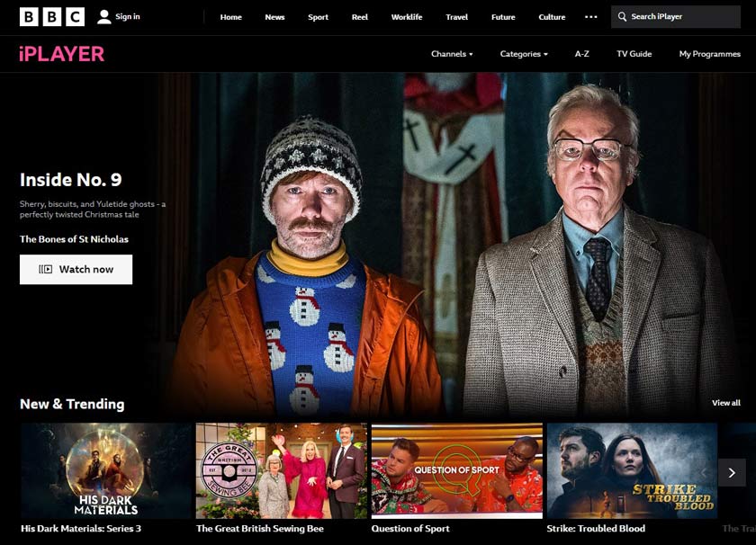Click in the Search iPlayer field

pos(682,17)
